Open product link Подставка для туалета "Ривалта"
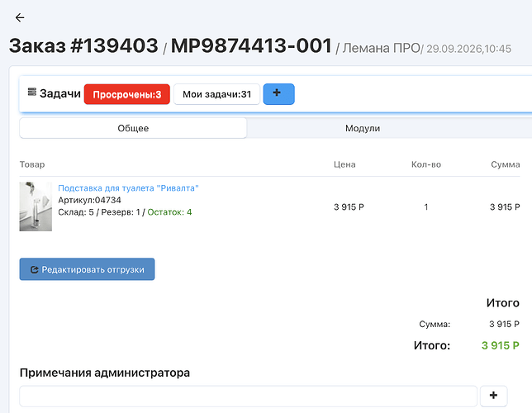Viewport: 532px width, 413px height. [x=128, y=188]
